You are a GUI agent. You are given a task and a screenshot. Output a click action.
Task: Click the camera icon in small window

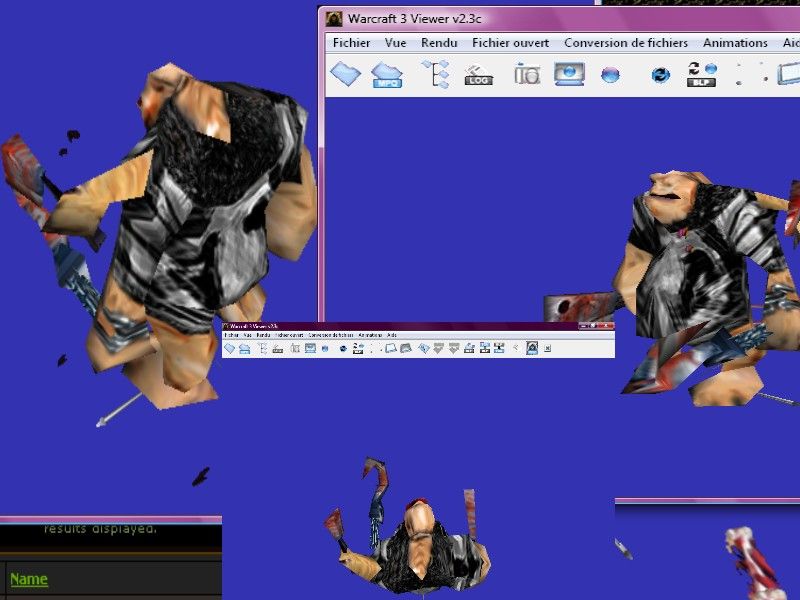tap(295, 348)
